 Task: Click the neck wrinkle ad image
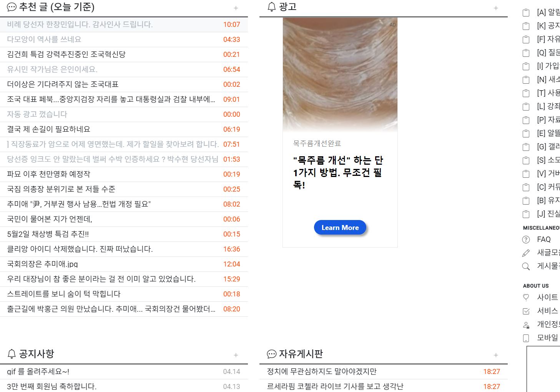(x=340, y=75)
